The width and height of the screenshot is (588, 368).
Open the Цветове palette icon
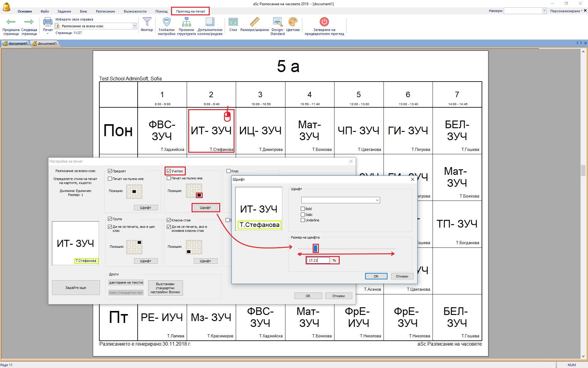pyautogui.click(x=293, y=22)
